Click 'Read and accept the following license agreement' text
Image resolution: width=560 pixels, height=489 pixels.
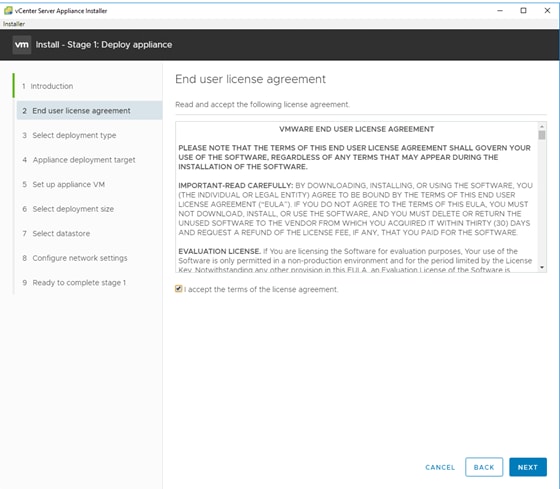coord(262,105)
